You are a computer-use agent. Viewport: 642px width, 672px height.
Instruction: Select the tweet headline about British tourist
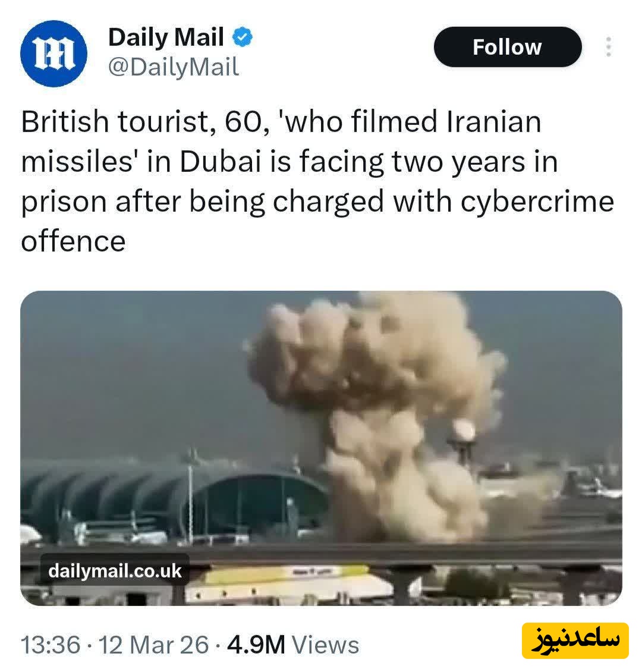(x=317, y=181)
